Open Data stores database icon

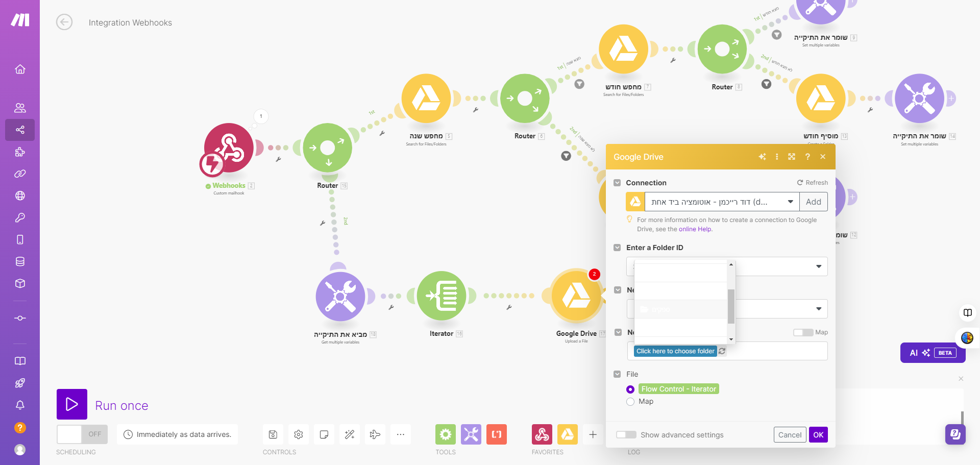pyautogui.click(x=20, y=261)
